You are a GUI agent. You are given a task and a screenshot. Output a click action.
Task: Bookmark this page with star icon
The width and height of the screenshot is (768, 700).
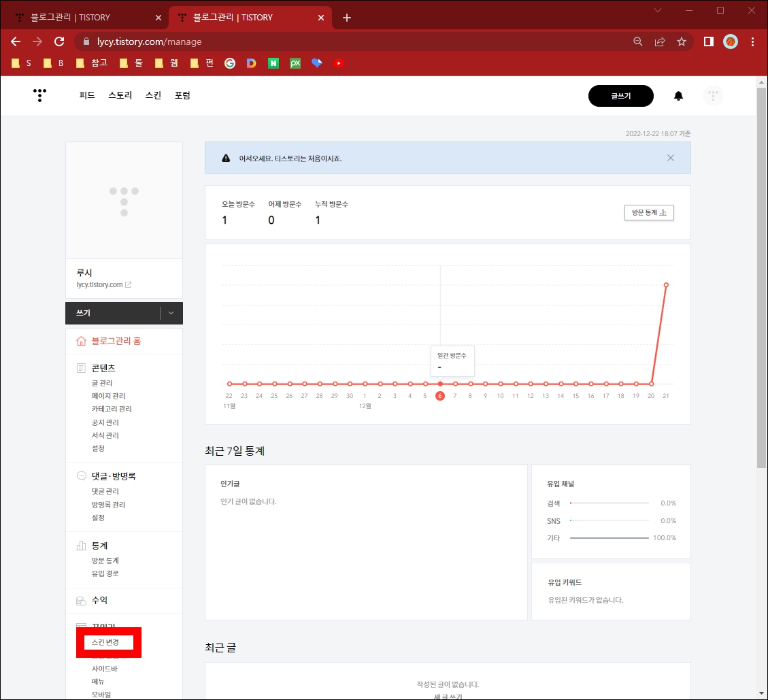[682, 41]
